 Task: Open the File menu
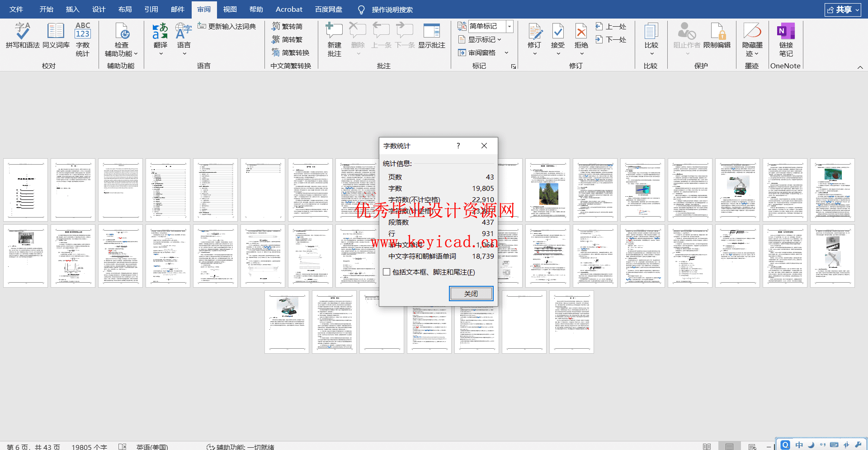click(x=16, y=9)
